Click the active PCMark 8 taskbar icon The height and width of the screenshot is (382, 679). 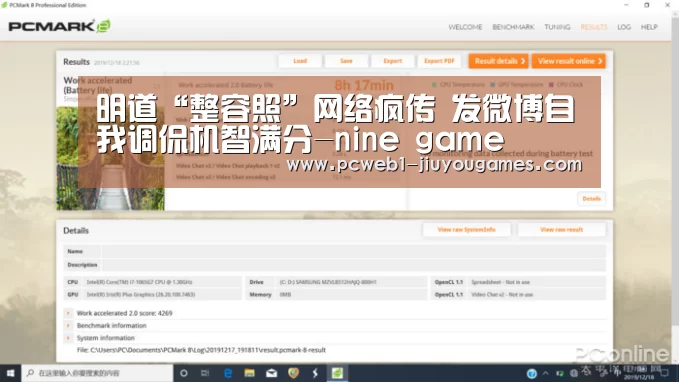tap(337, 373)
